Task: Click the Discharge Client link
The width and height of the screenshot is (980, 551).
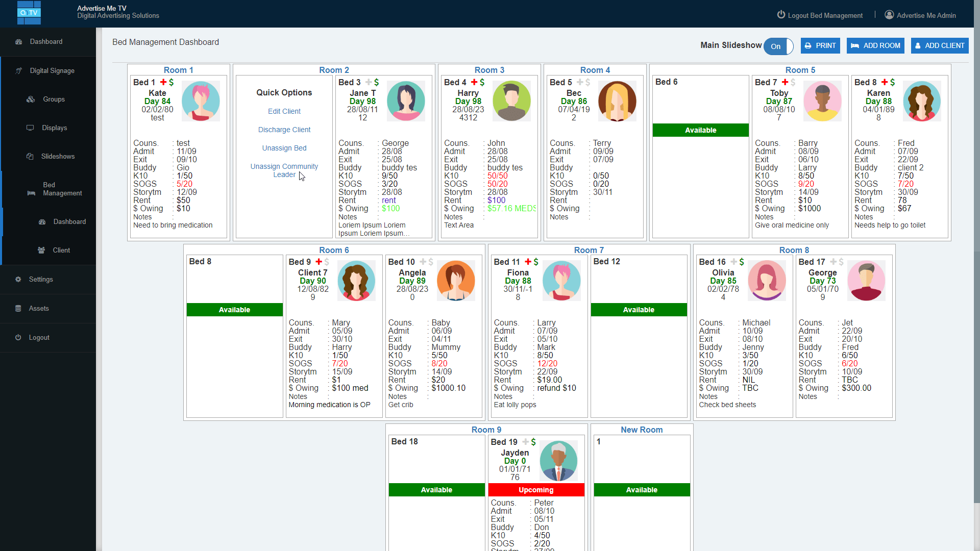Action: point(284,130)
